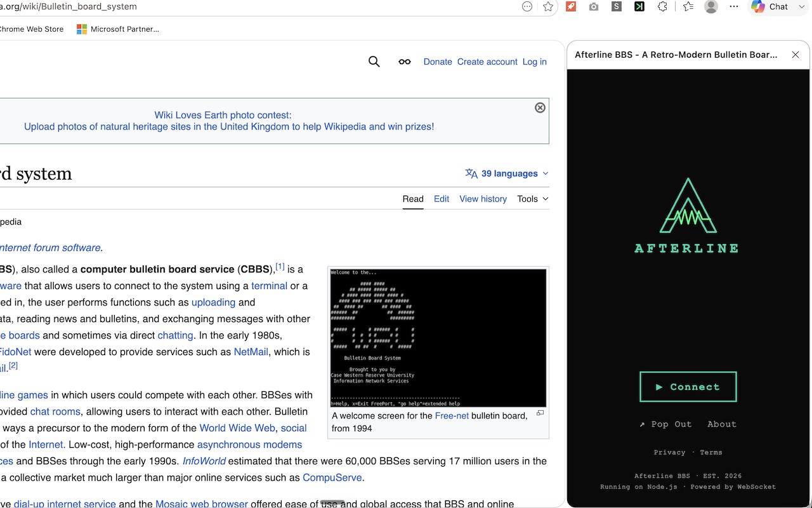812x508 pixels.
Task: Open the green-and-black terminal-style extension icon
Action: click(639, 6)
